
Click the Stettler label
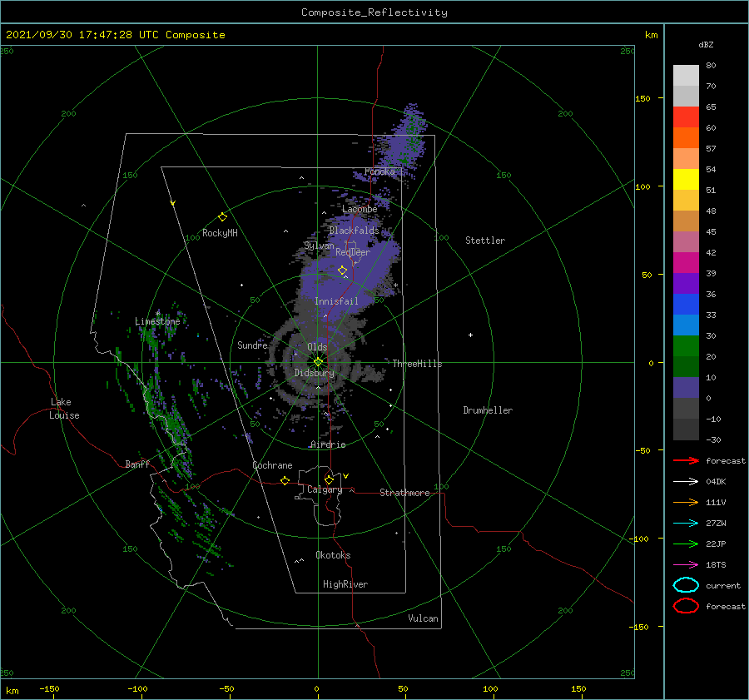tap(485, 241)
